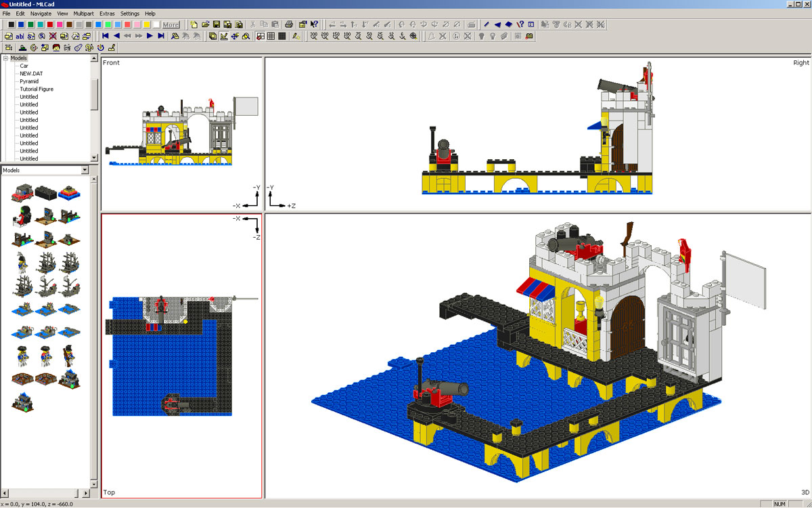Screen dimensions: 812x508
Task: Click the Right view pane
Action: [537, 133]
